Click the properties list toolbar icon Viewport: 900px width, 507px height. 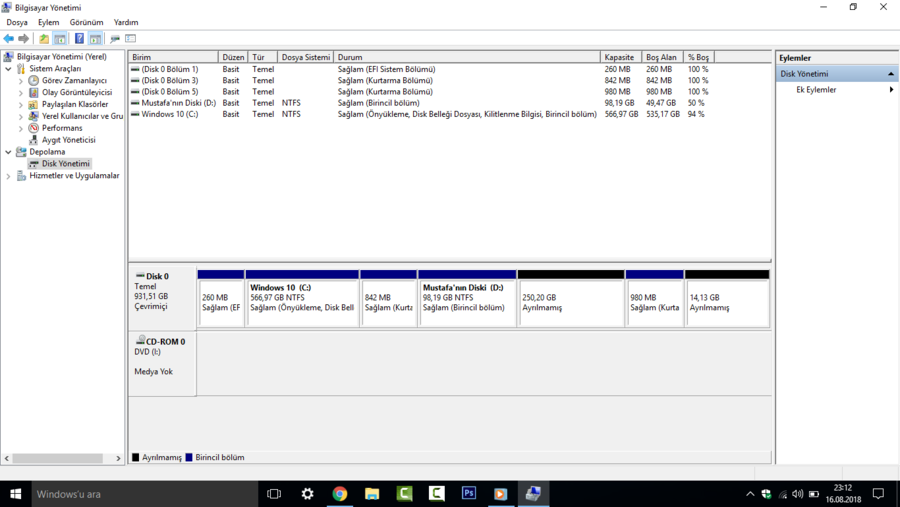pos(130,38)
